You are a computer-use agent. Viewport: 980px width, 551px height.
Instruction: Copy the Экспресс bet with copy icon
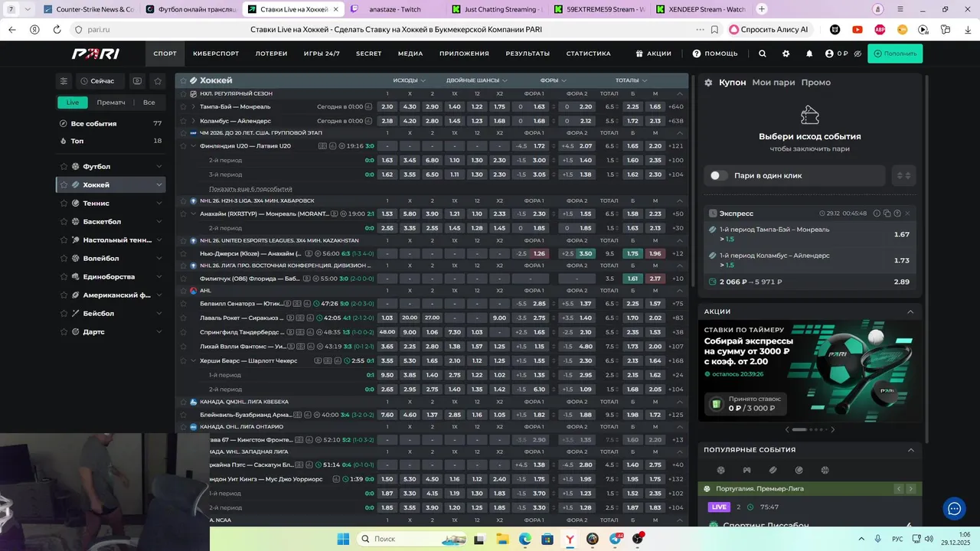click(x=887, y=214)
